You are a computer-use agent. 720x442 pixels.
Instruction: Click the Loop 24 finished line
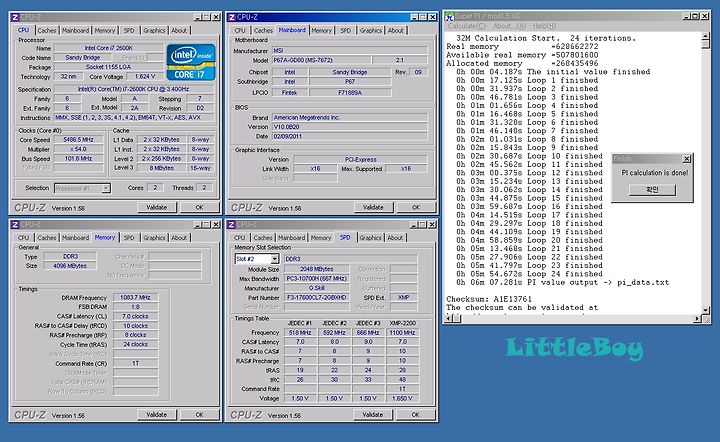point(529,274)
